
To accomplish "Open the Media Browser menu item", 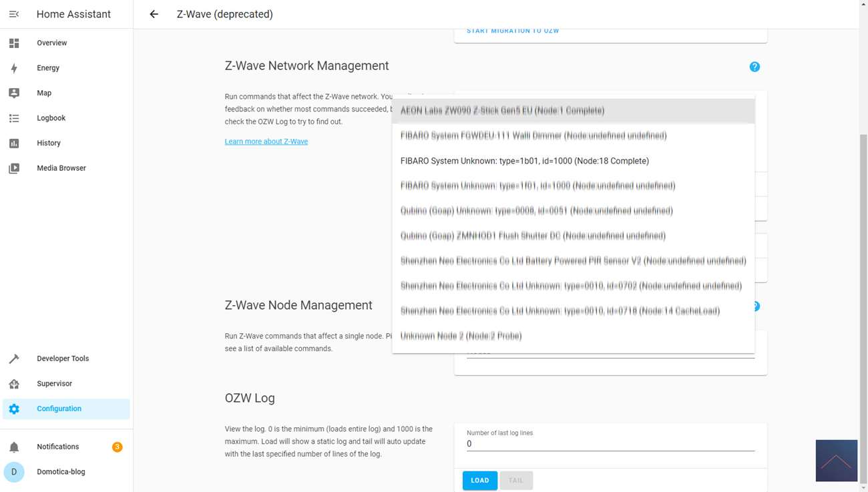I will click(x=66, y=168).
